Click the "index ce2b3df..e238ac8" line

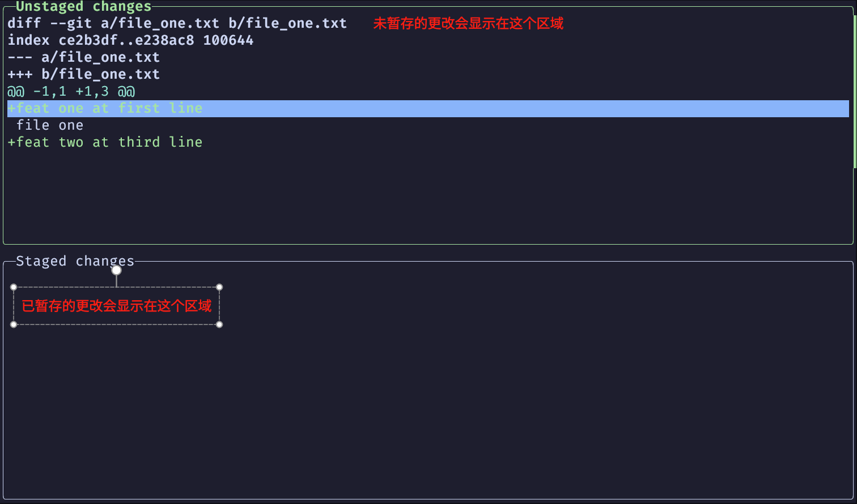tap(130, 41)
